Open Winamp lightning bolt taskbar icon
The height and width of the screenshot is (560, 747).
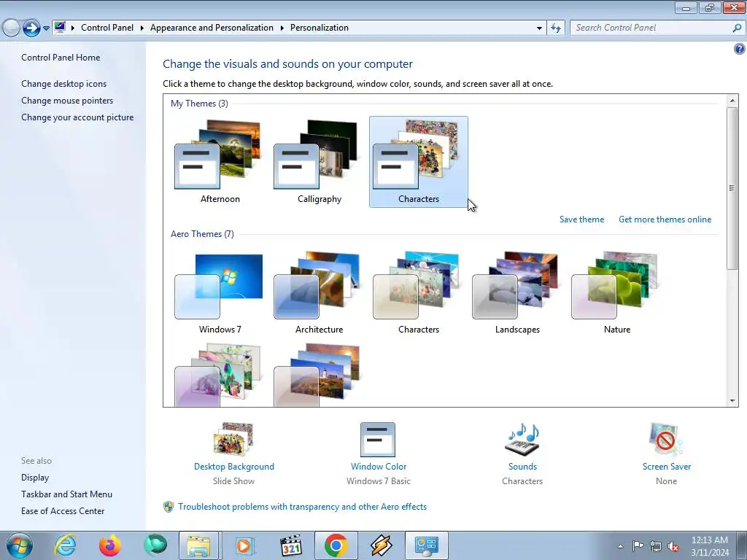coord(381,545)
